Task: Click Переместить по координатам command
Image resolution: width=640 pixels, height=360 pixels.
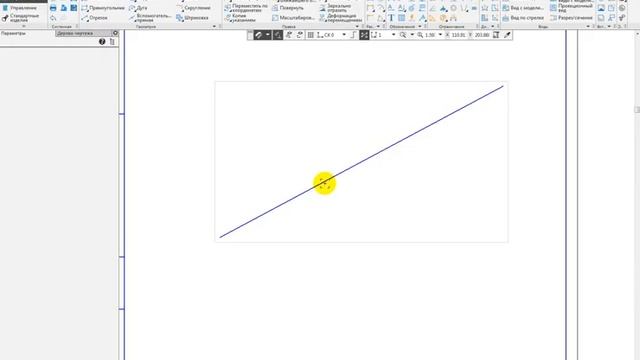Action: coord(246,8)
